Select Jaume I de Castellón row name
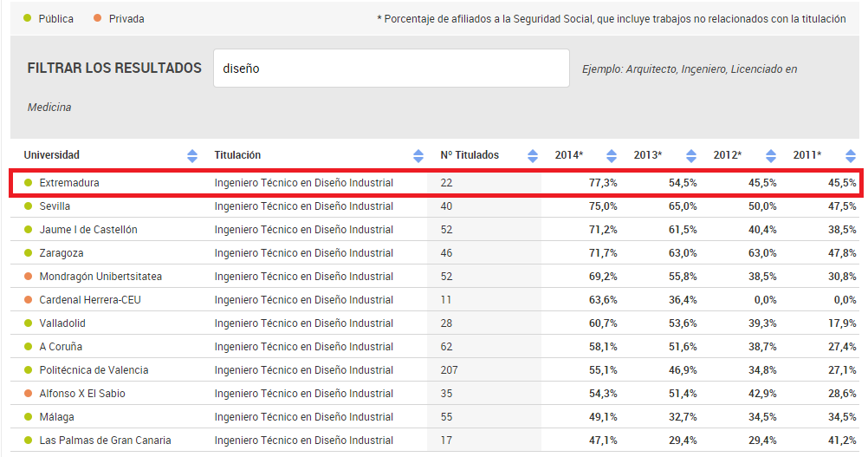This screenshot has height=457, width=868. (88, 229)
